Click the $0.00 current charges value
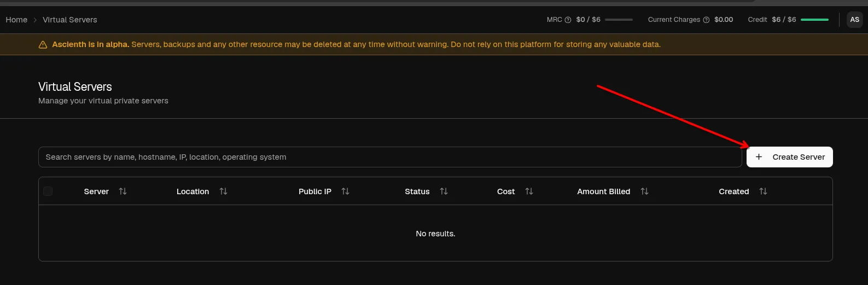 click(724, 20)
